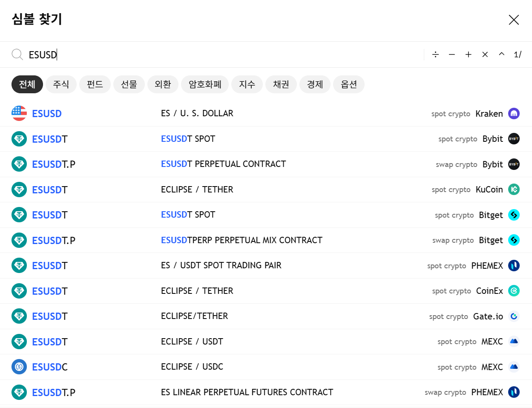Select the 펀드 filter tab
The width and height of the screenshot is (532, 408).
click(x=95, y=84)
